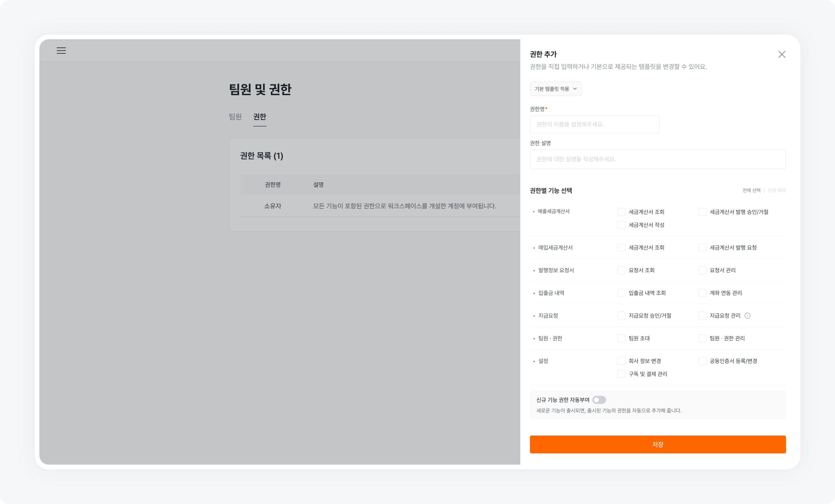Check 세금계산서 발행 요청 under 매입세금계산서
This screenshot has height=504, width=835.
702,247
